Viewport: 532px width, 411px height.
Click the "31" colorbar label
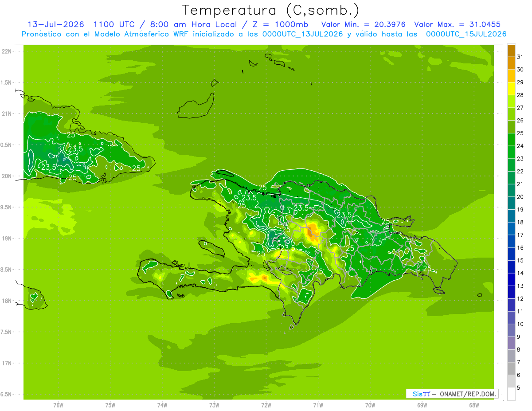(520, 57)
